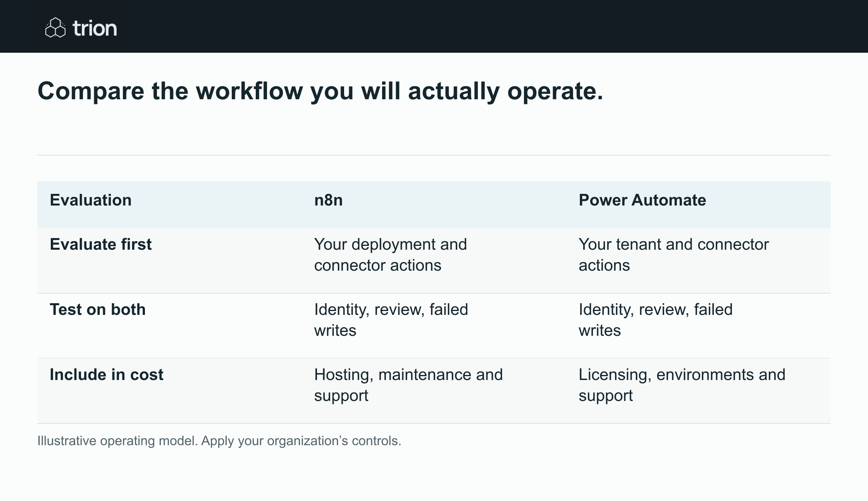Select the Include in cost row label
This screenshot has height=501, width=868.
coord(107,375)
